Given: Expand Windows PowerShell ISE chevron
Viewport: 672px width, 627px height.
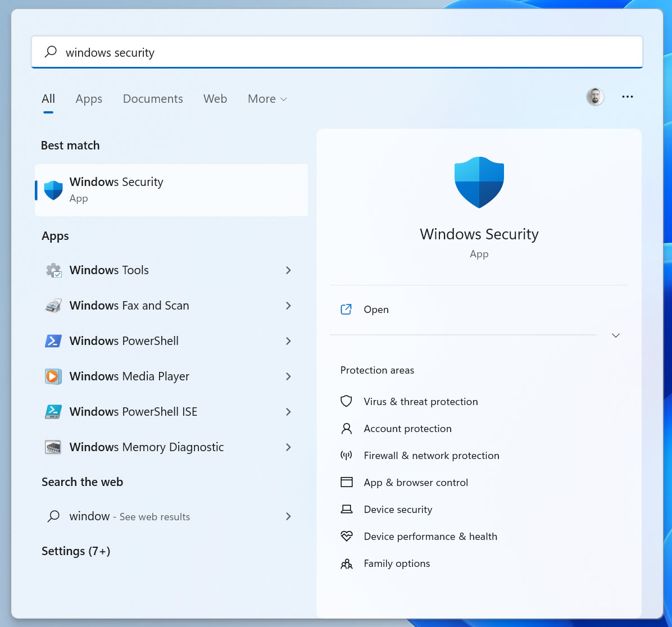Looking at the screenshot, I should click(x=288, y=411).
